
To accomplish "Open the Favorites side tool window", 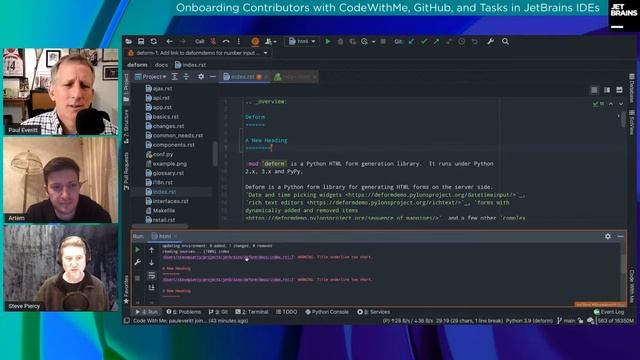I will click(x=126, y=289).
